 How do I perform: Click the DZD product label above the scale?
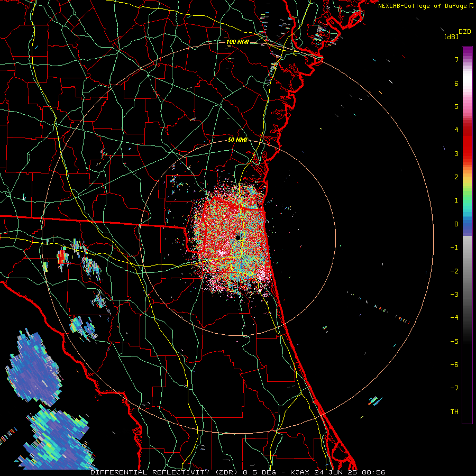(464, 32)
